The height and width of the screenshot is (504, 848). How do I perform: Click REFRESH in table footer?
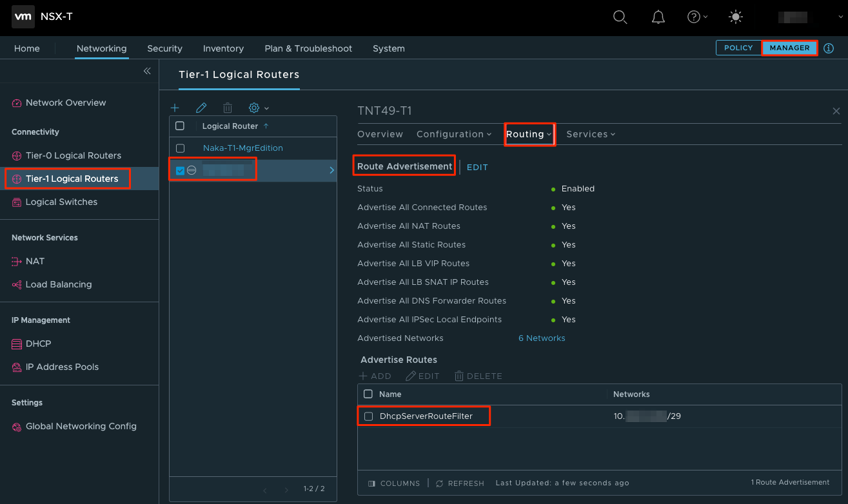(460, 483)
